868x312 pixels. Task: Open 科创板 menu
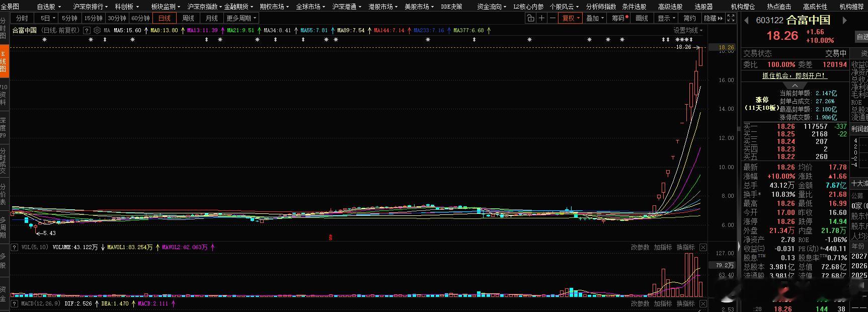126,7
